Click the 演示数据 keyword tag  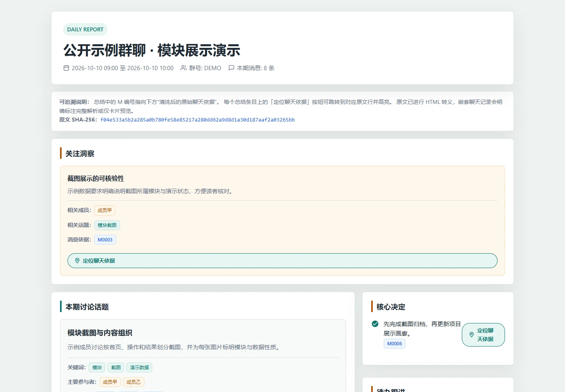(139, 368)
